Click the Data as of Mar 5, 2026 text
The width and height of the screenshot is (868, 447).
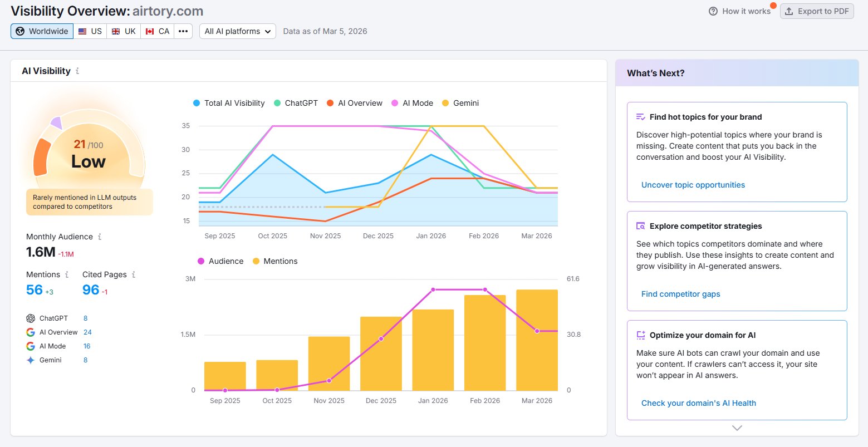[x=325, y=31]
